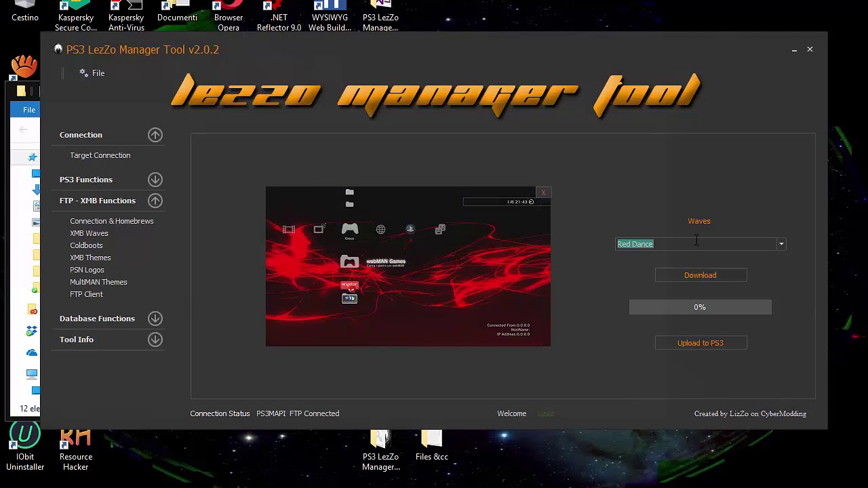Open Files &cc desktop folder
Screen dimensions: 868x488
(431, 446)
